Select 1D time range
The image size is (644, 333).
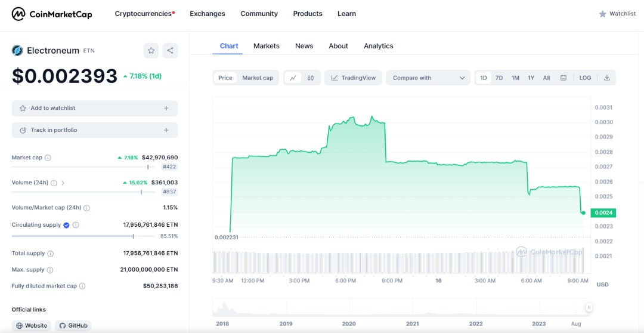[x=484, y=78]
